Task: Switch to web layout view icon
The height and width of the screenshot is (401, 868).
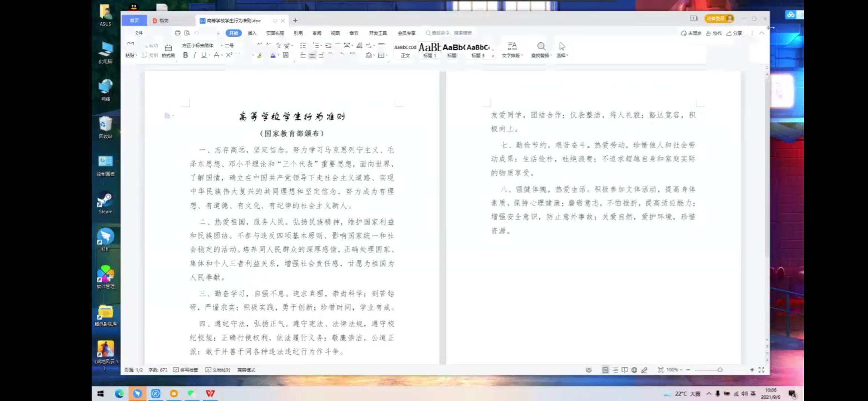Action: coord(634,370)
